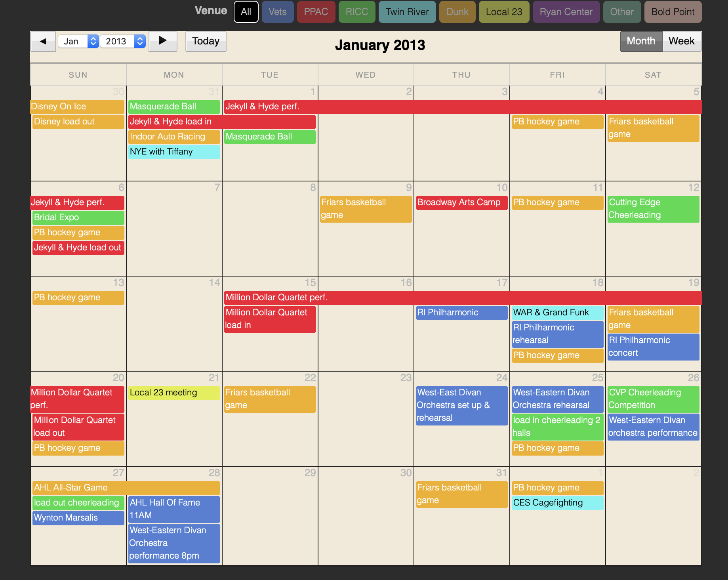Choose the Local 23 venue filter
Image resolution: width=728 pixels, height=580 pixels.
[503, 12]
